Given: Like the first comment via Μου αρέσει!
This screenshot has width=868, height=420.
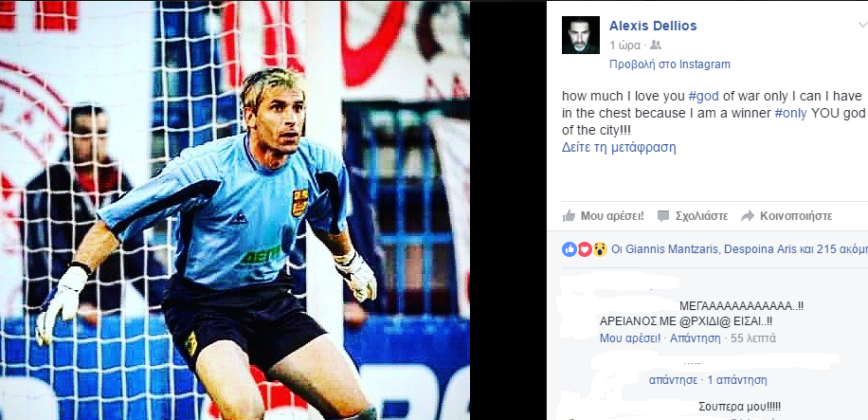Looking at the screenshot, I should pyautogui.click(x=630, y=338).
